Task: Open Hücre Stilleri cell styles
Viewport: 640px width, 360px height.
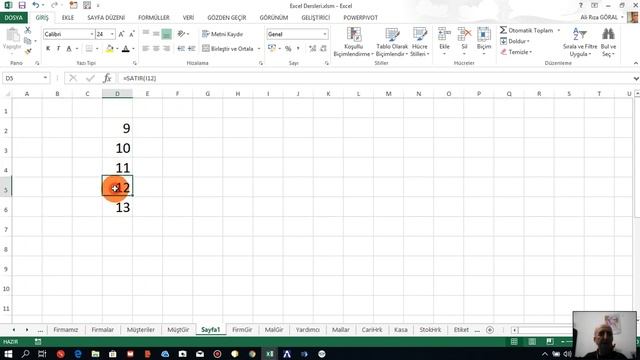Action: pyautogui.click(x=420, y=42)
